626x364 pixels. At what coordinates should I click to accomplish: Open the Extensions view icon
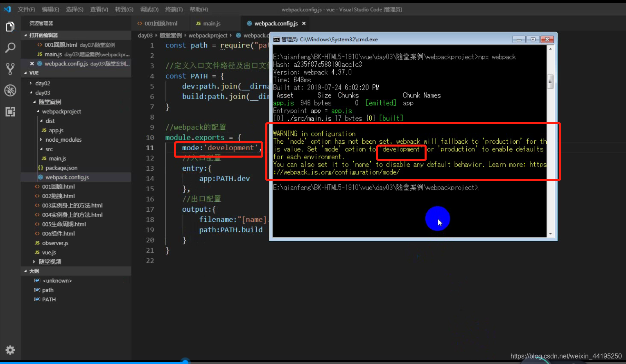coord(10,111)
